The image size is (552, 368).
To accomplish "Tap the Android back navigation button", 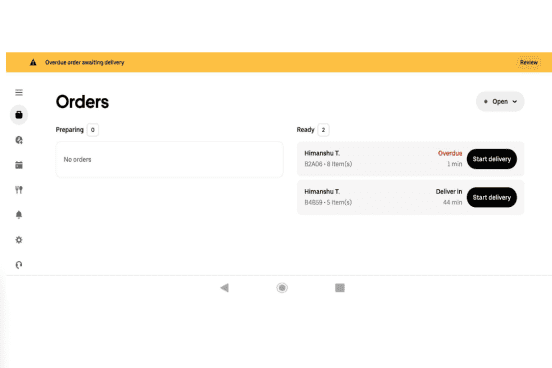I will pyautogui.click(x=225, y=288).
